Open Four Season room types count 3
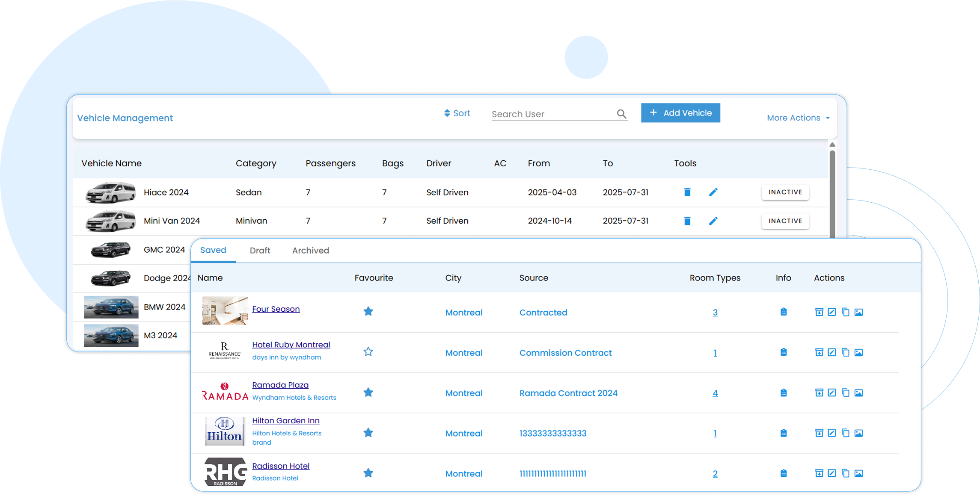Image resolution: width=980 pixels, height=496 pixels. [x=715, y=313]
